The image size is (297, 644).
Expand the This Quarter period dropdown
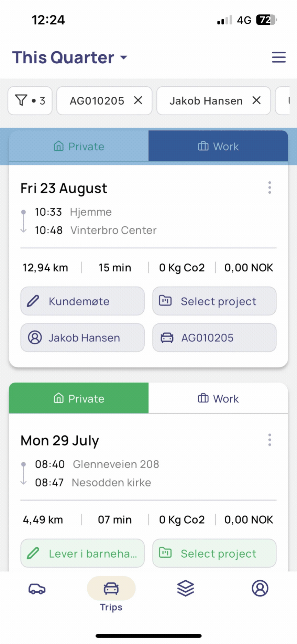(70, 57)
